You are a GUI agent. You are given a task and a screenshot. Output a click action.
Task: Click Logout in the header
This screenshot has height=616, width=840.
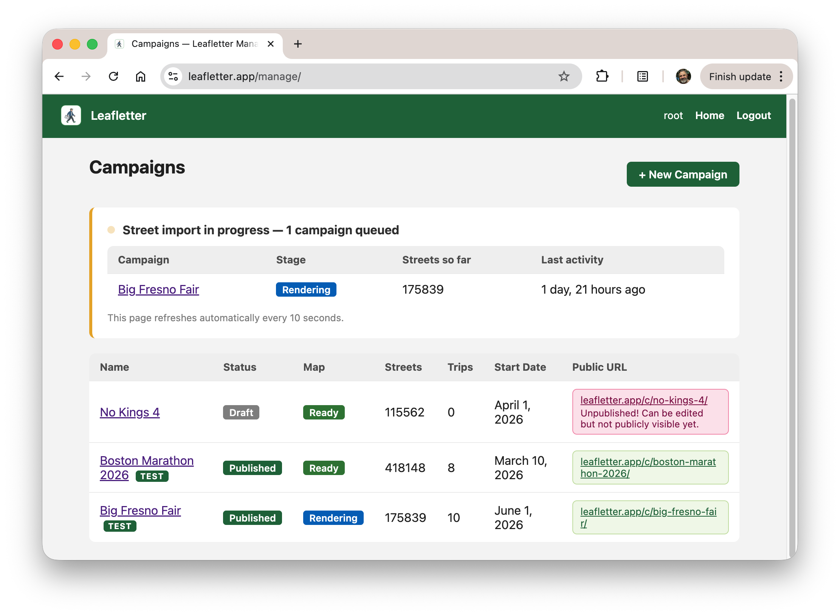click(753, 116)
